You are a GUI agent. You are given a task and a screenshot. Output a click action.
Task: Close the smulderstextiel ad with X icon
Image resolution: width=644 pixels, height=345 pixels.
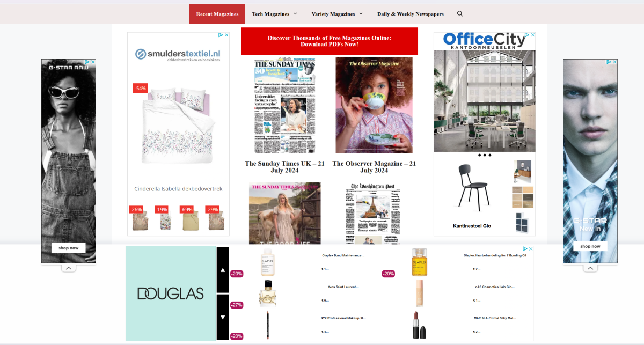click(x=226, y=35)
